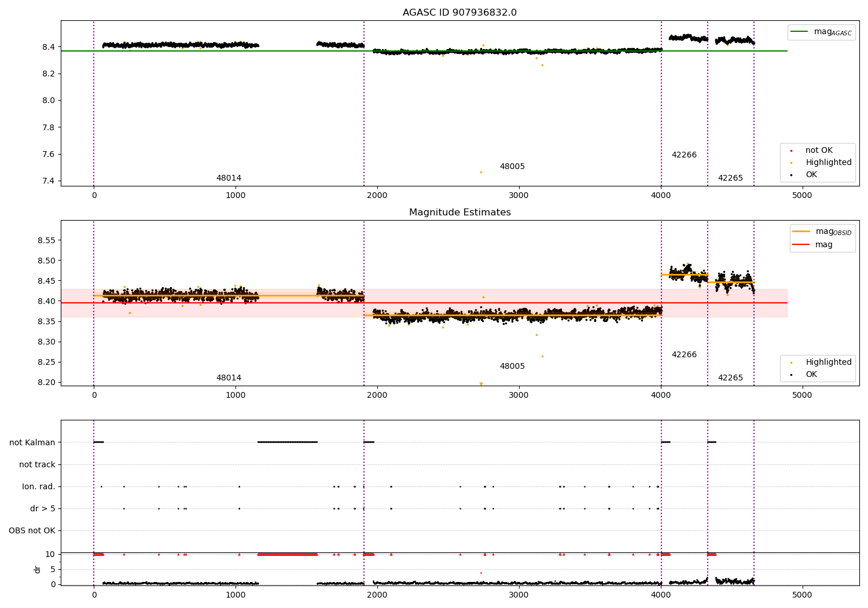This screenshot has height=608, width=868.
Task: Click isolated red dr point below the 5 line
Action: click(481, 573)
